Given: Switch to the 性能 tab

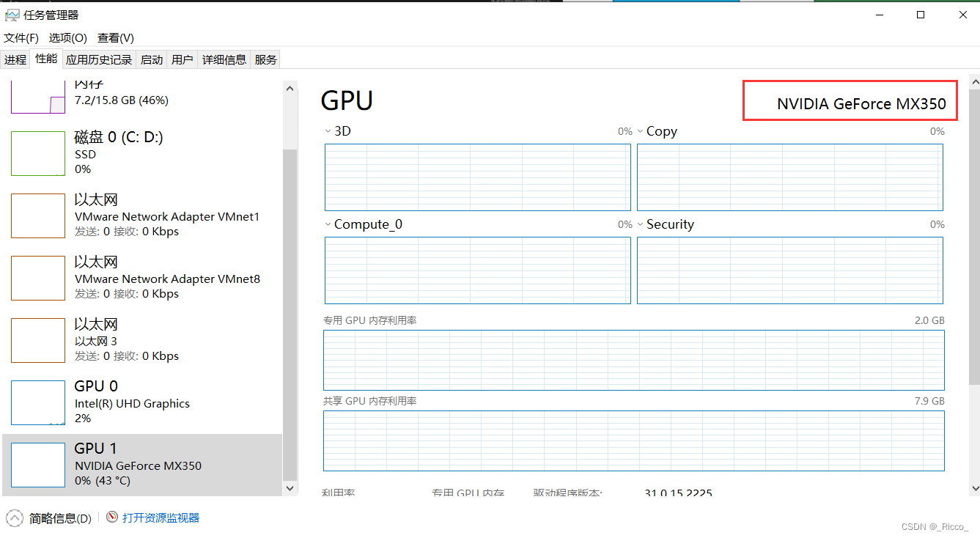Looking at the screenshot, I should pos(46,59).
